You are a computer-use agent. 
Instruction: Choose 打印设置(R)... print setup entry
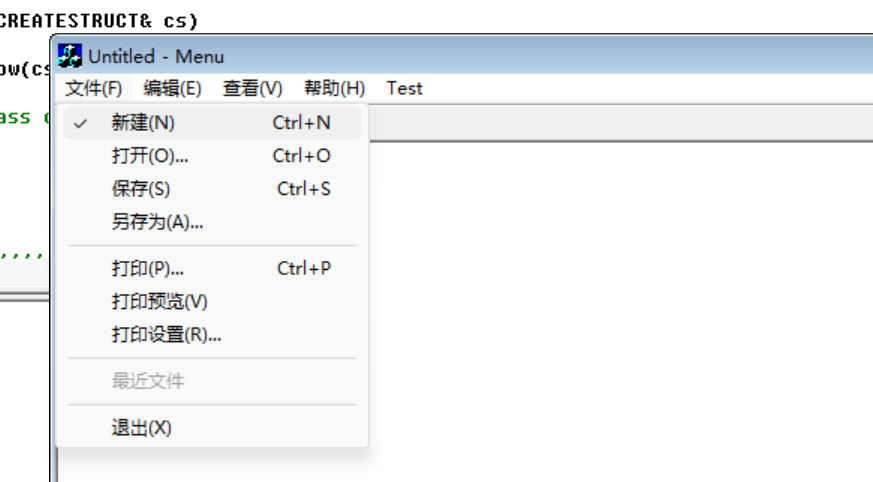coord(212,335)
